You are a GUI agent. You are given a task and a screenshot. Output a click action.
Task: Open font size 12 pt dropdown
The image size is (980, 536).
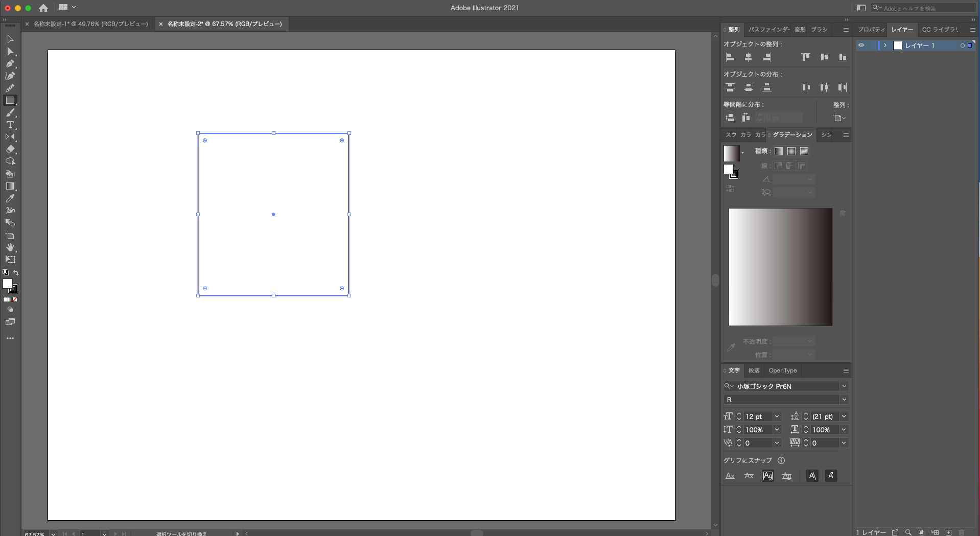point(777,416)
